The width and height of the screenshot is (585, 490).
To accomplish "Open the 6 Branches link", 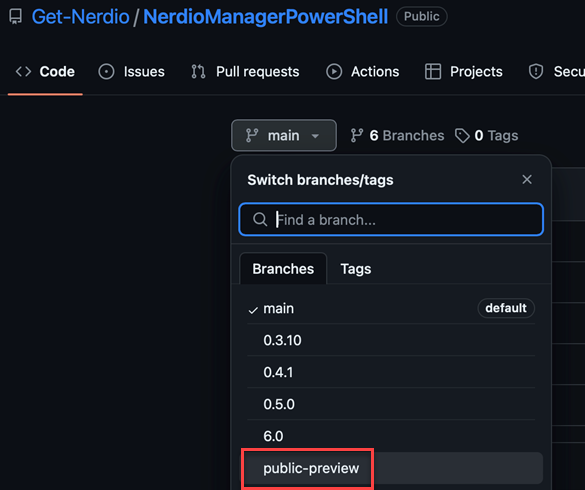I will coord(397,135).
